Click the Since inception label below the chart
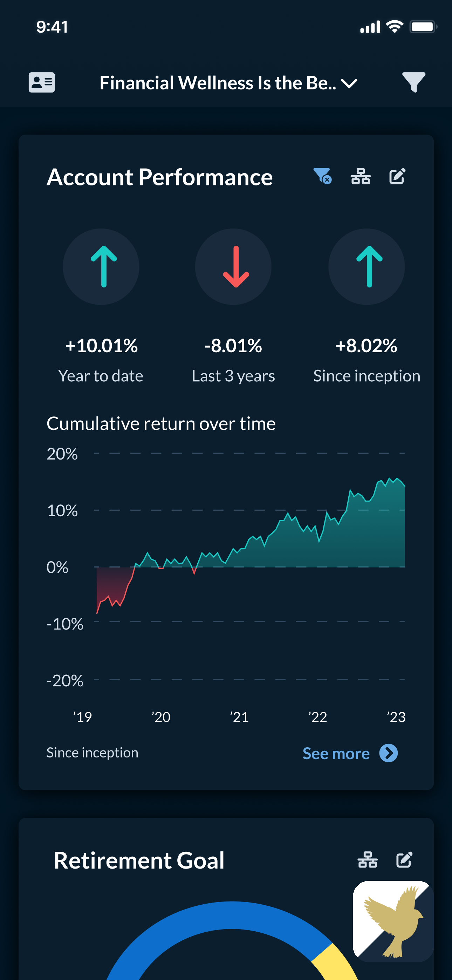Viewport: 452px width, 980px height. [93, 752]
